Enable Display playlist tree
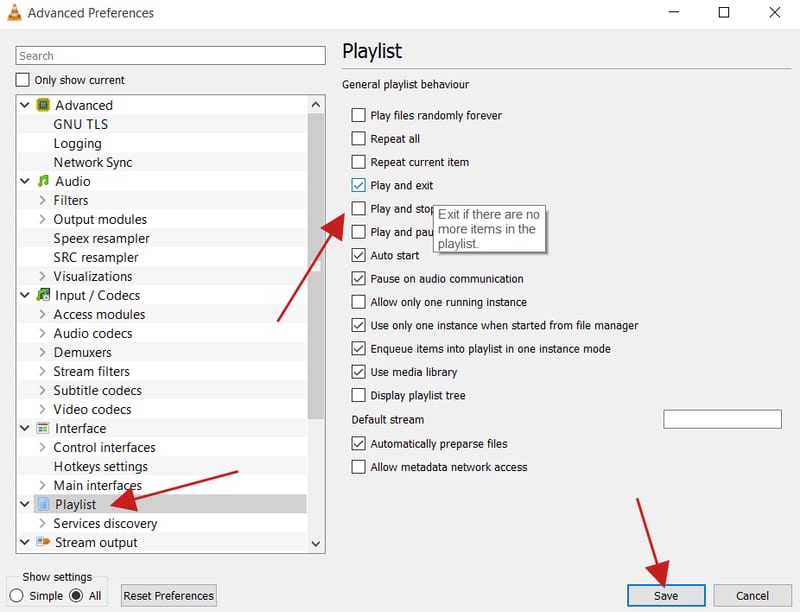 359,395
